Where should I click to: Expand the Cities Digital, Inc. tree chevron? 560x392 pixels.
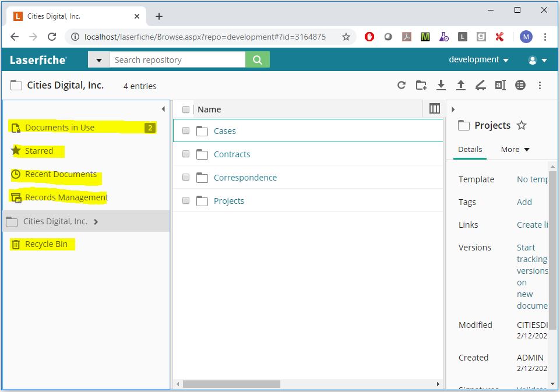coord(96,221)
